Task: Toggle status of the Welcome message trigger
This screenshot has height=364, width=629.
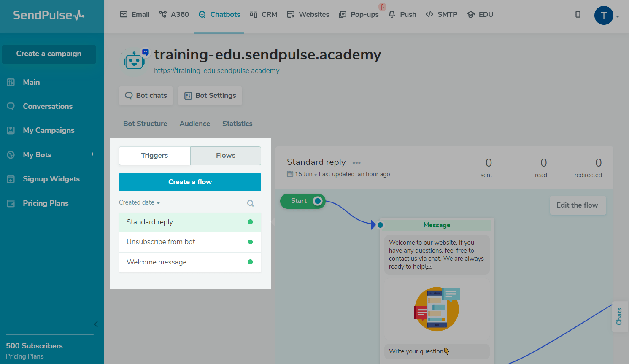Action: (250, 262)
